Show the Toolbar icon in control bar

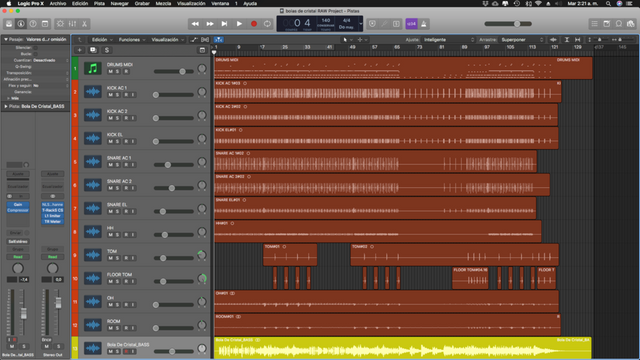[45, 24]
